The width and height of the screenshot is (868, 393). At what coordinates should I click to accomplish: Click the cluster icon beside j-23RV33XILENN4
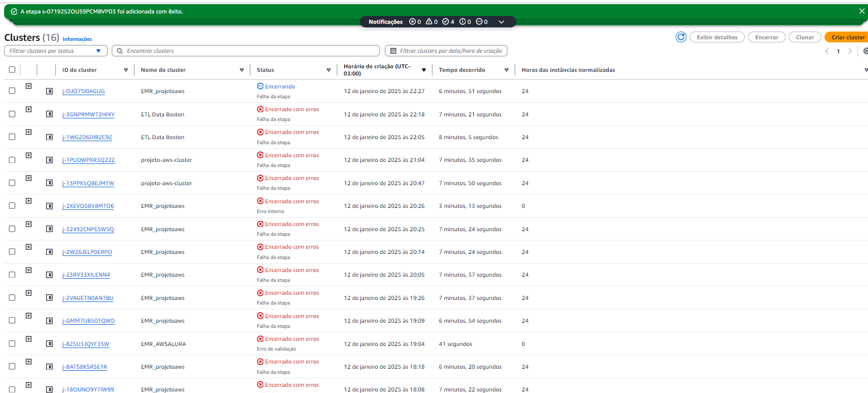point(49,275)
